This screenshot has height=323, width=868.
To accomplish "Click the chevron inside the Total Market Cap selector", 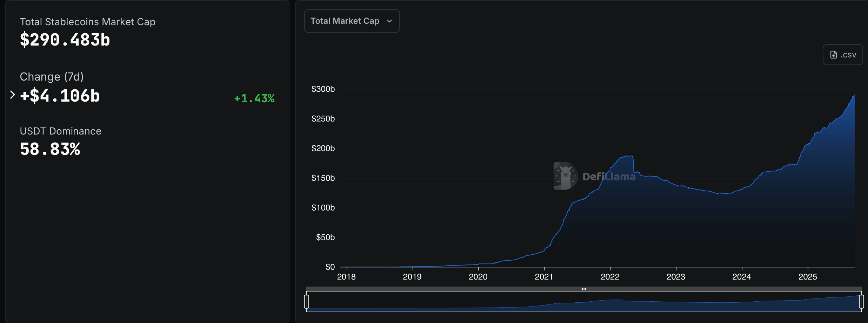I will 390,21.
